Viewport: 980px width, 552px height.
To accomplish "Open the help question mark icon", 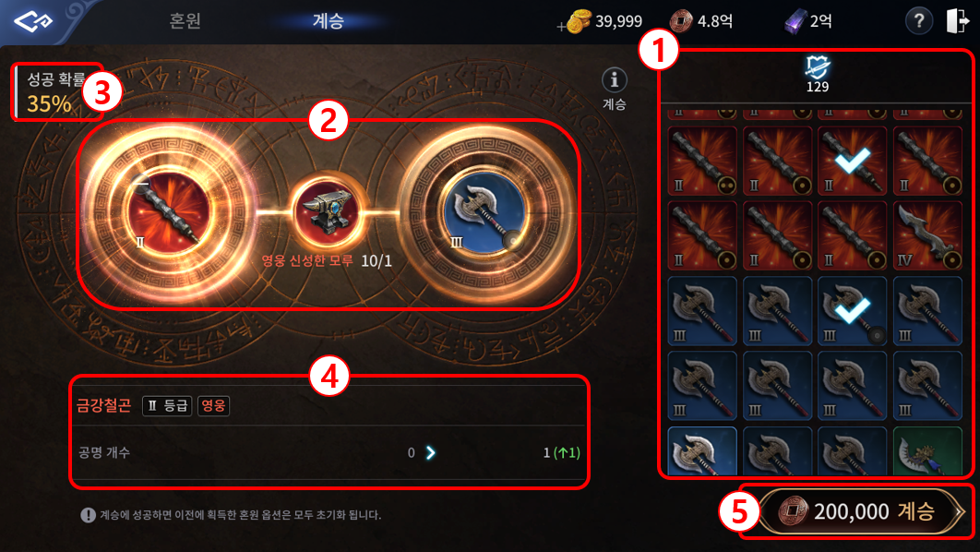I will (919, 21).
